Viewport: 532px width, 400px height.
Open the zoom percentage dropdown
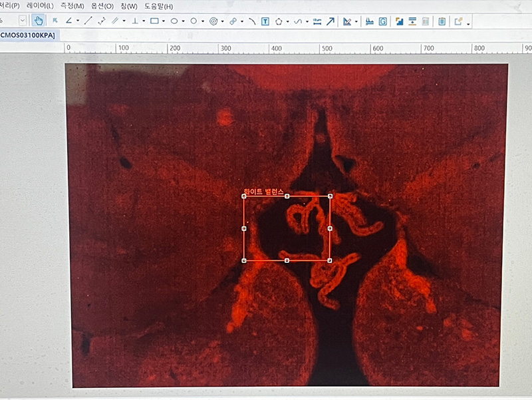[x=23, y=21]
